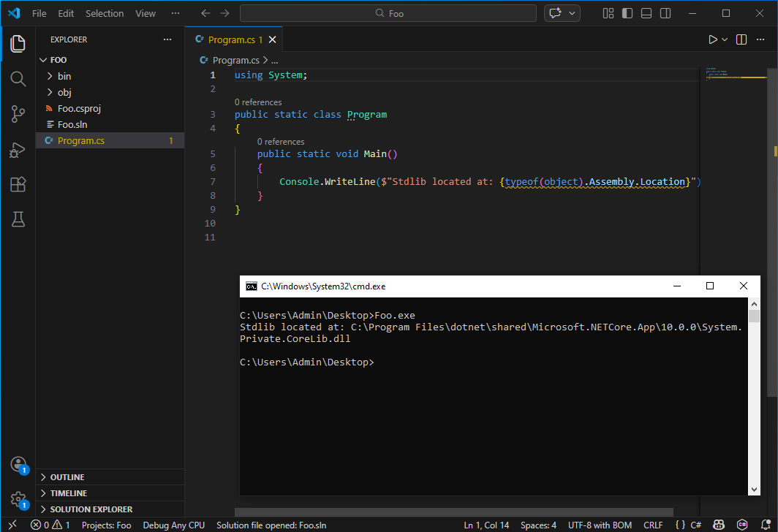Expand the OUTLINE section
The height and width of the screenshot is (532, 778).
(x=67, y=477)
